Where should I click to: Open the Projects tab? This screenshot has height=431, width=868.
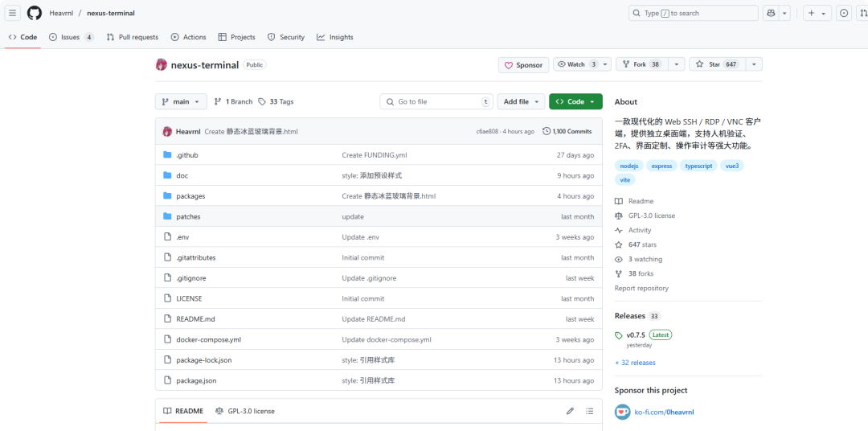click(x=237, y=37)
